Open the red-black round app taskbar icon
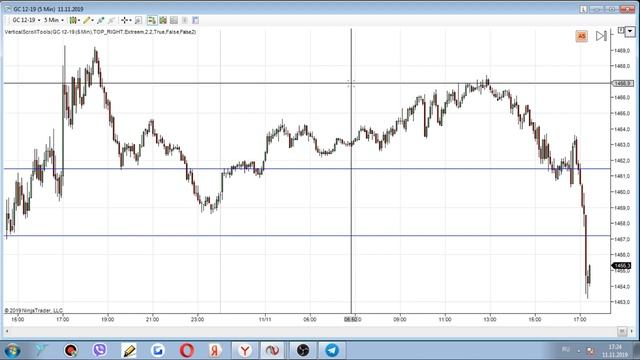This screenshot has height=360, width=640. [71, 350]
